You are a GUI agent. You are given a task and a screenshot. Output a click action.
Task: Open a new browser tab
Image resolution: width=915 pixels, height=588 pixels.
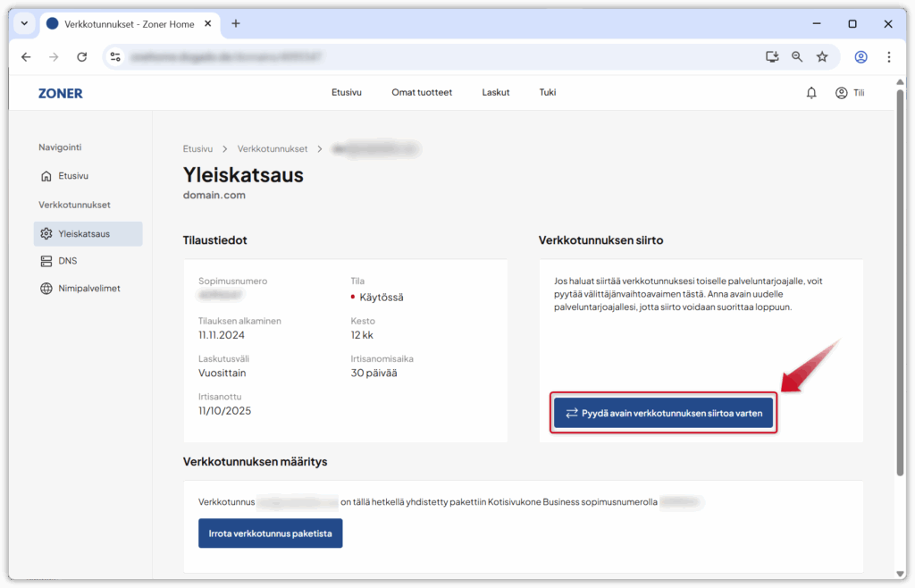coord(236,23)
